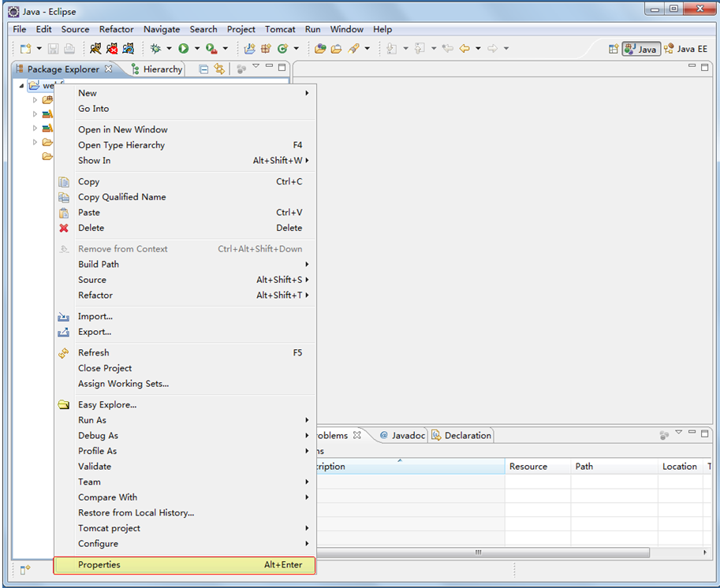This screenshot has height=588, width=720.
Task: Collapse the top project node in tree
Action: (21, 85)
